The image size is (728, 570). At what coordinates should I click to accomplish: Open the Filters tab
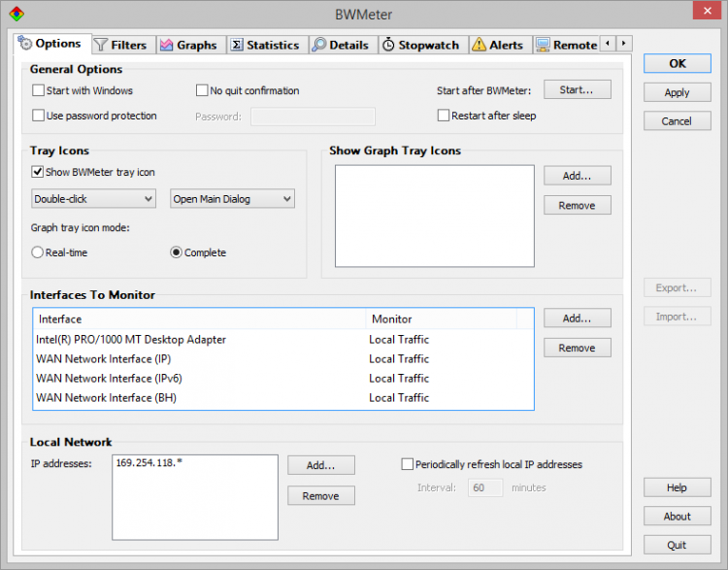(123, 45)
